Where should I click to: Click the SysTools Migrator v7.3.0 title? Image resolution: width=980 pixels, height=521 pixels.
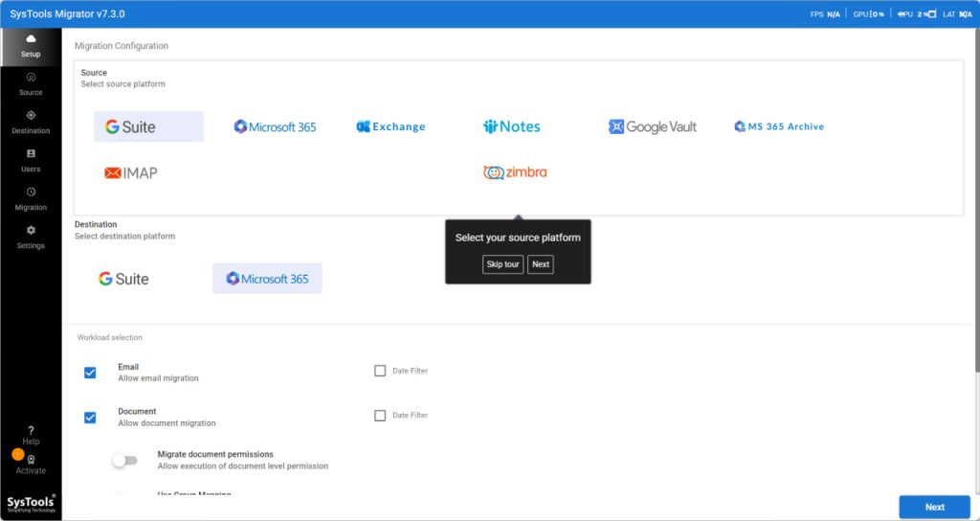click(68, 13)
